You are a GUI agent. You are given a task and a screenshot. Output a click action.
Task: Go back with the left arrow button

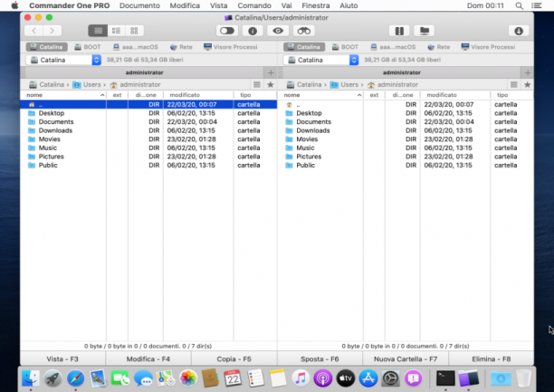tap(33, 31)
